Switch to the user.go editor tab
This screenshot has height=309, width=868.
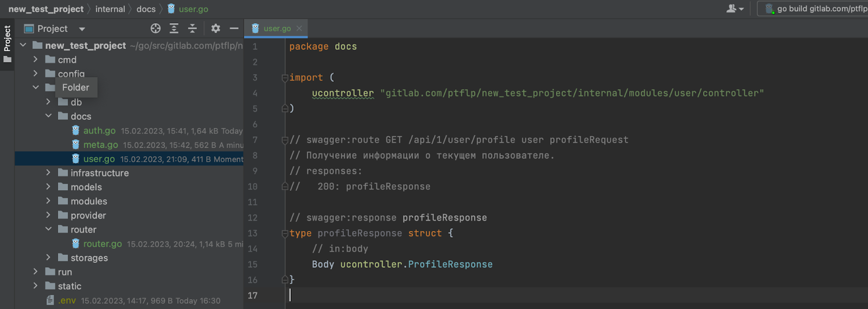(277, 28)
